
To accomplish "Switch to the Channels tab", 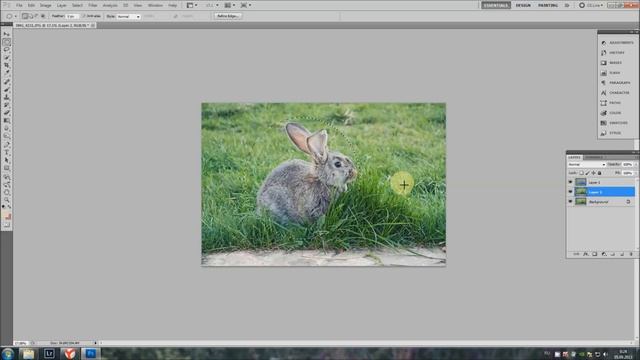I will (593, 158).
